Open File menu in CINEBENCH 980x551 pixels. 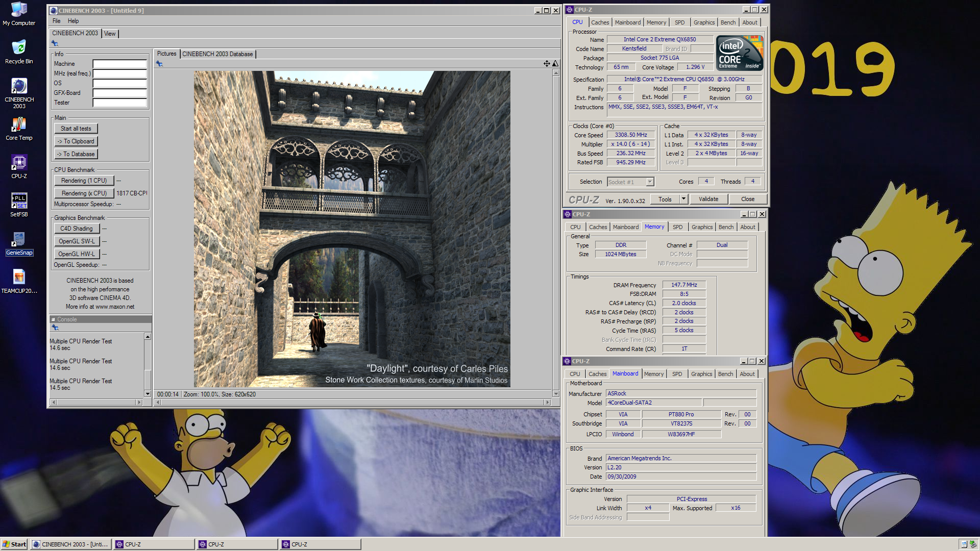pyautogui.click(x=56, y=21)
